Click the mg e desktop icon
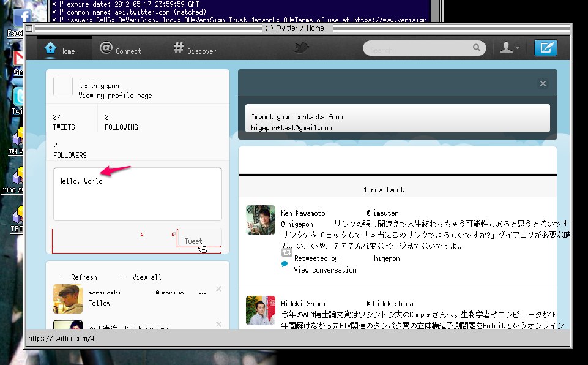Viewport: 588px width, 365px height. coord(15,141)
